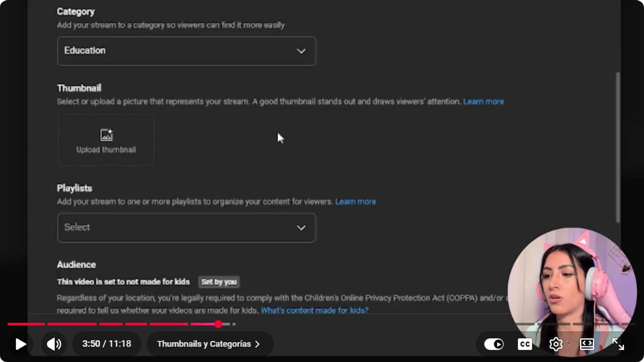The width and height of the screenshot is (644, 362).
Task: Click the 3:50 / 11:18 time display
Action: click(x=107, y=344)
